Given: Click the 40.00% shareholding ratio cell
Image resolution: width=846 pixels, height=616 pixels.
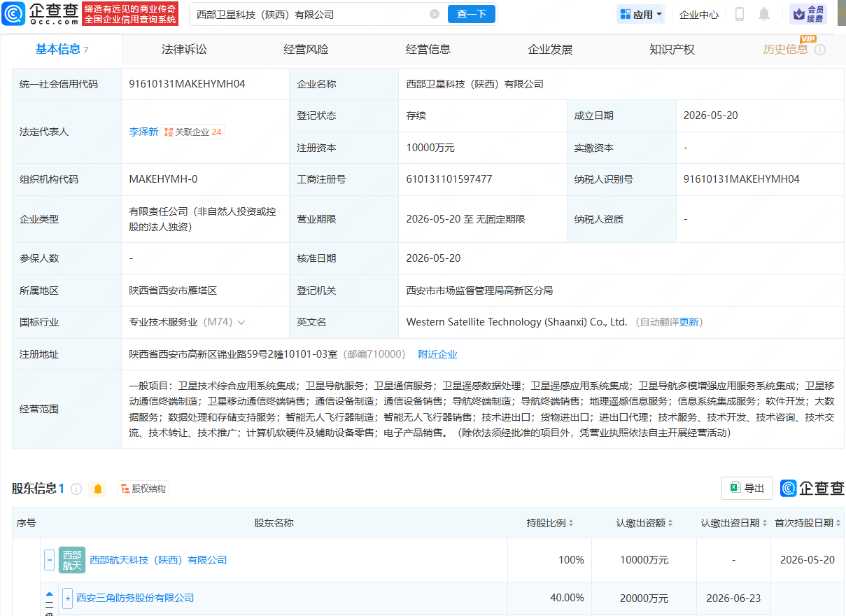Looking at the screenshot, I should coord(567,598).
